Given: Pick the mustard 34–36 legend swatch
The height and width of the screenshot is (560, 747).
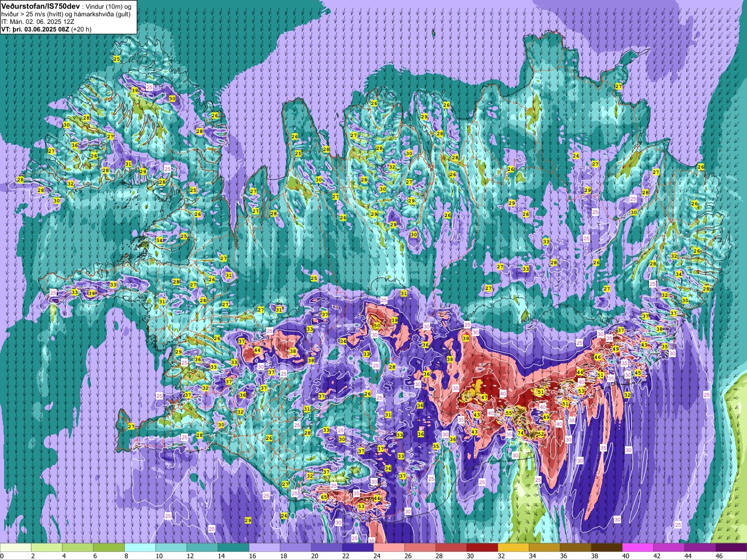Looking at the screenshot, I should coord(544,548).
